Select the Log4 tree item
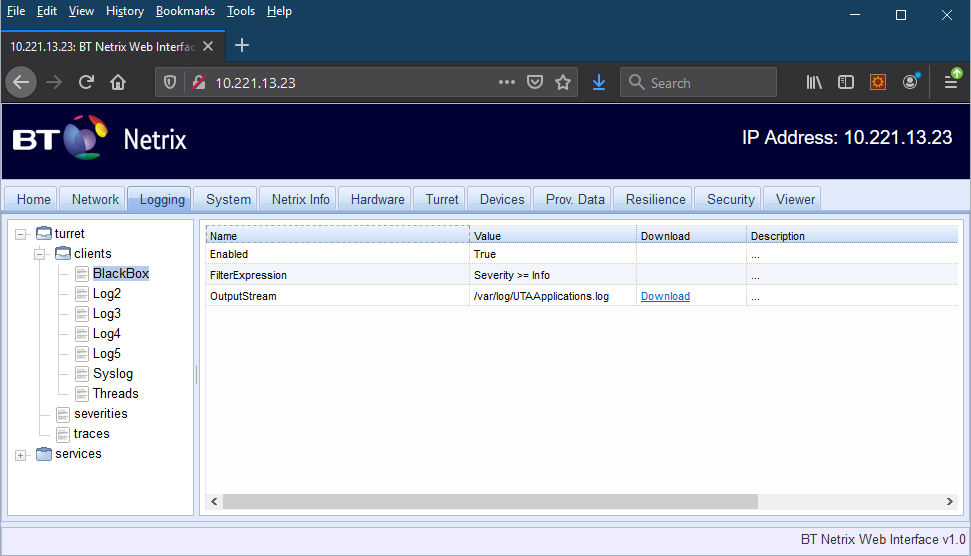This screenshot has height=556, width=971. coord(107,334)
